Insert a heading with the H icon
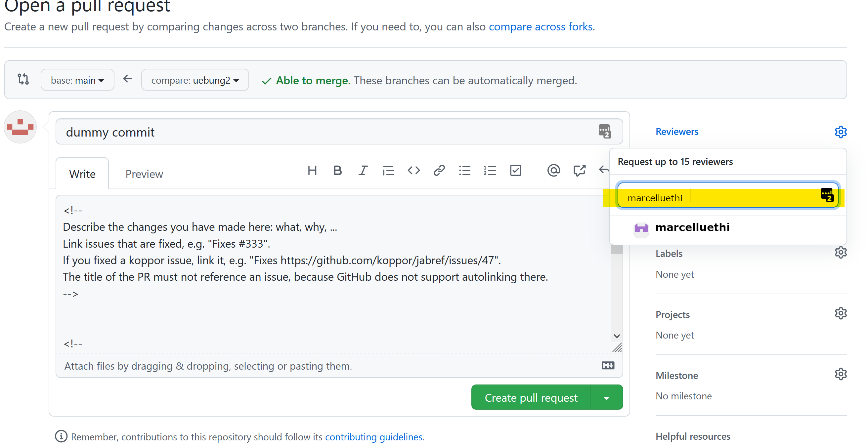868x445 pixels. 312,171
